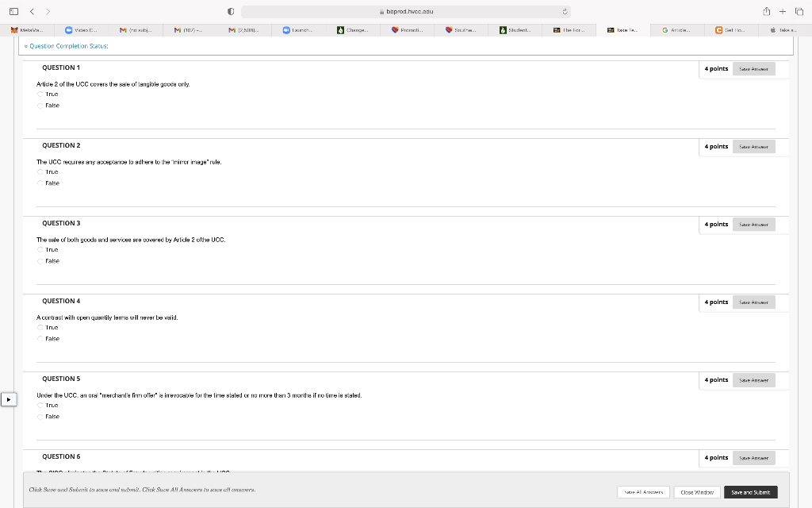Switch to the Launch... Zoom tab
812x508 pixels.
point(299,30)
